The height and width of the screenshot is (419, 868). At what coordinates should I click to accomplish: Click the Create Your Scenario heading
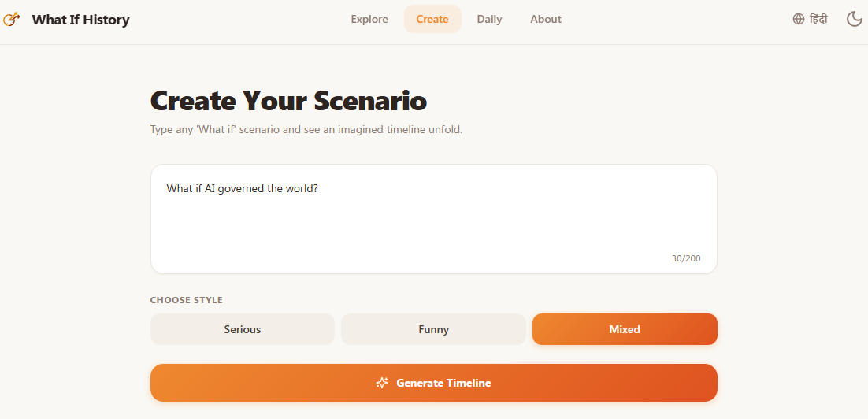coord(288,101)
